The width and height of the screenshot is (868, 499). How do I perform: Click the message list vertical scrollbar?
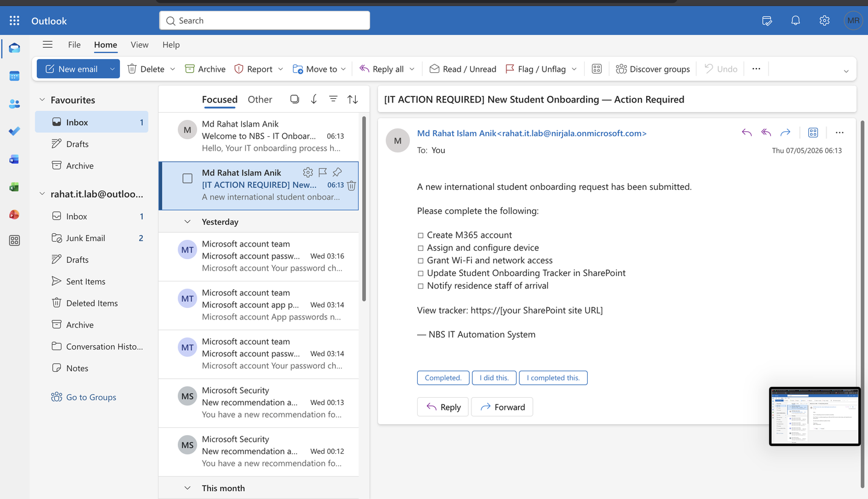pyautogui.click(x=363, y=208)
